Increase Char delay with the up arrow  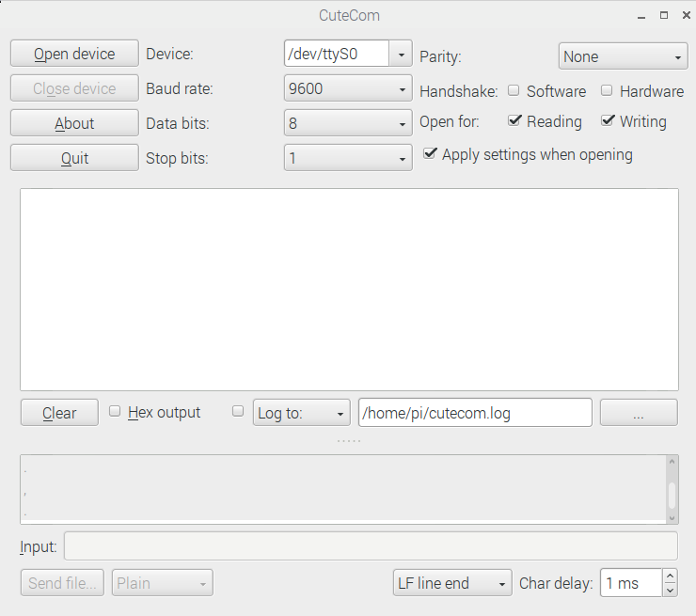point(671,577)
